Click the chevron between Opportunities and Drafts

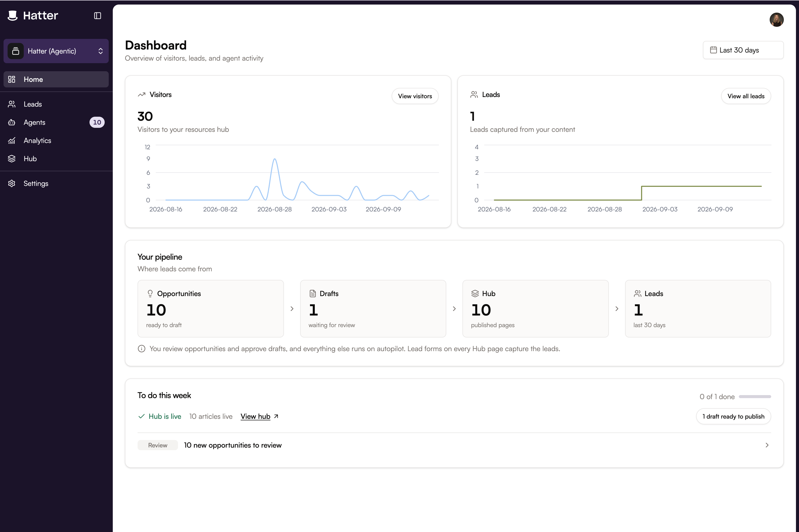[x=292, y=309]
